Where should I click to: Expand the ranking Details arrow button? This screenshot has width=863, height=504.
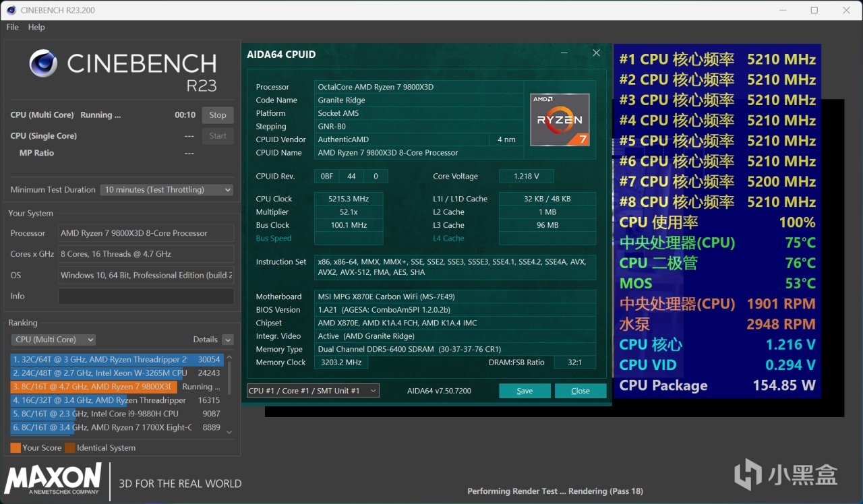(x=228, y=340)
